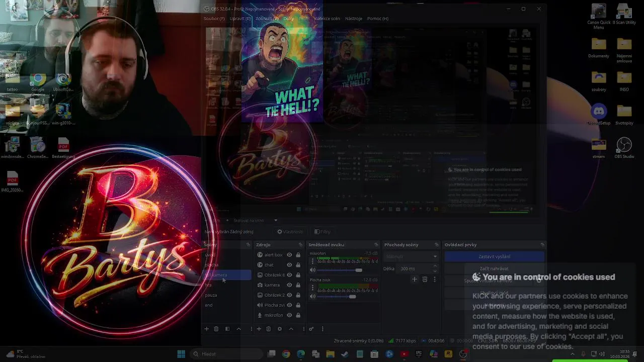This screenshot has width=644, height=362.
Task: Open Steam from the taskbar
Action: tap(345, 354)
